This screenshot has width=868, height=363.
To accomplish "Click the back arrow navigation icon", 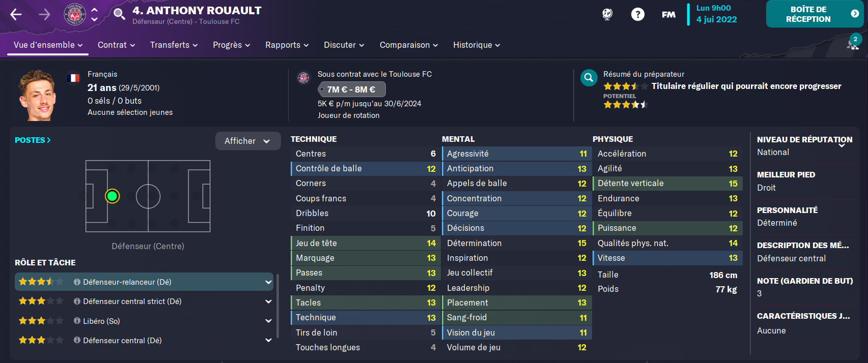I will pyautogui.click(x=16, y=14).
